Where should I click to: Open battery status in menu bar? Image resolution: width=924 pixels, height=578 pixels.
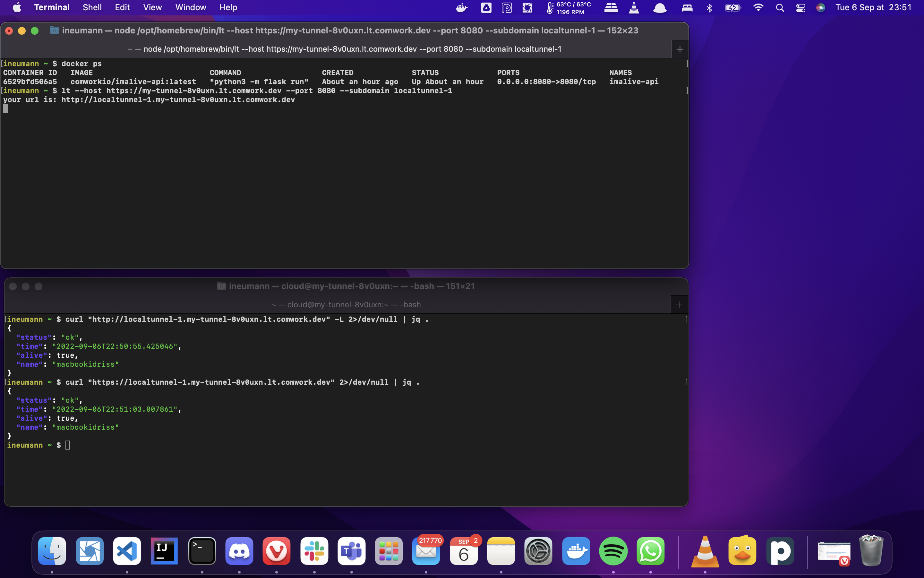[733, 8]
